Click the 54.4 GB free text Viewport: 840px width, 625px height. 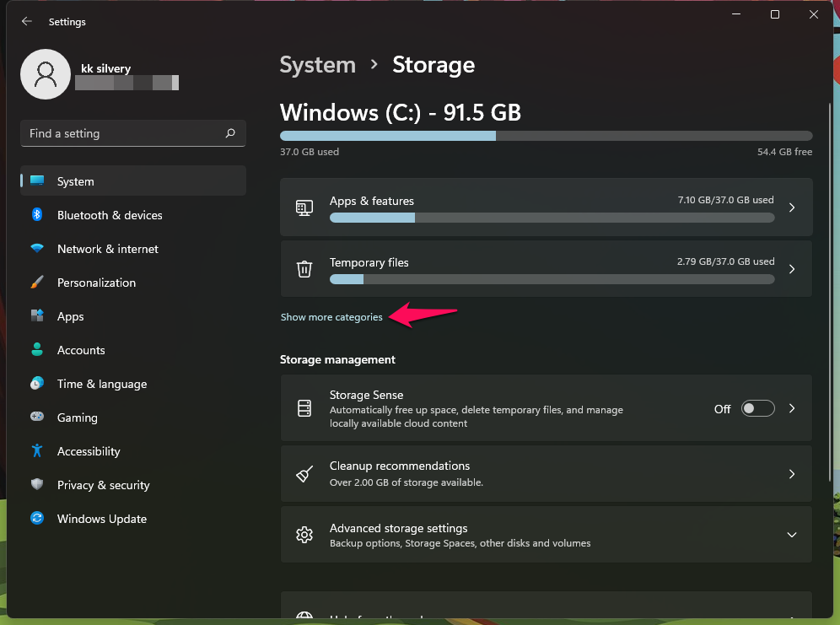tap(784, 152)
